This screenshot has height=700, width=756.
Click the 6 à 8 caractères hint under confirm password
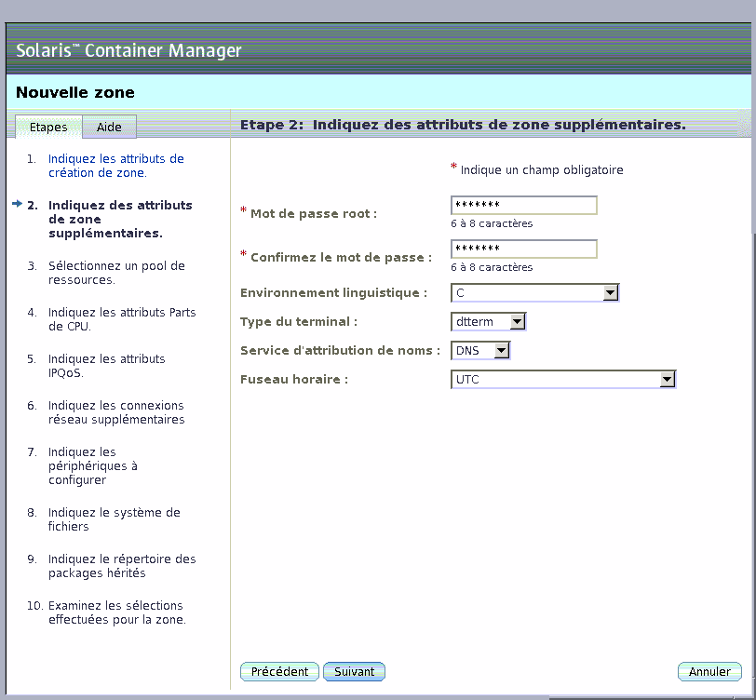tap(492, 267)
